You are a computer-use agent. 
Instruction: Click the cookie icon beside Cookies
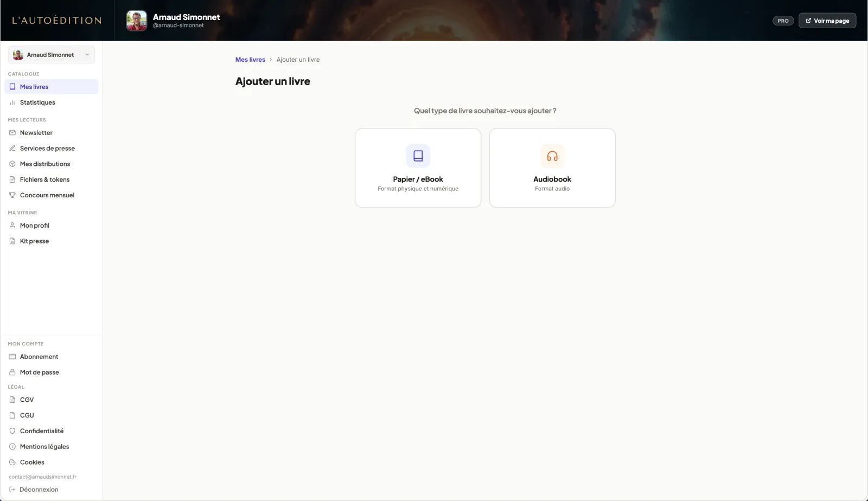click(12, 463)
